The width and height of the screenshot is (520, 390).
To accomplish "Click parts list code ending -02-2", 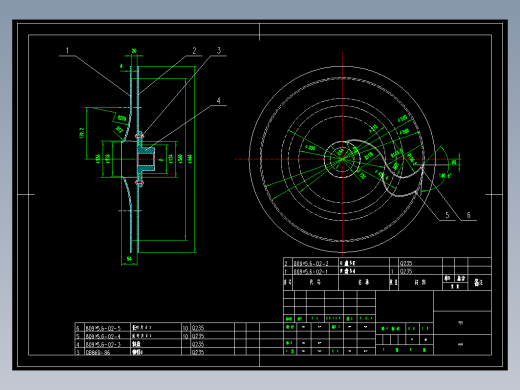I will coord(311,263).
